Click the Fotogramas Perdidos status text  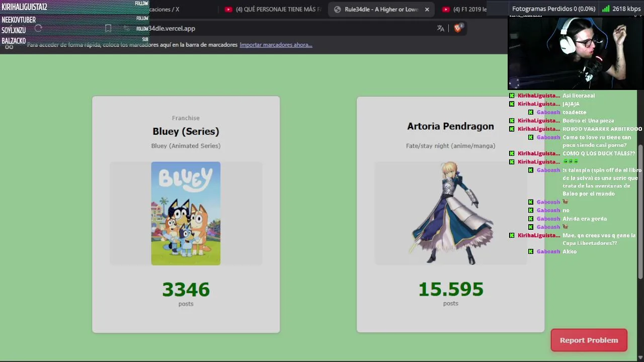tap(553, 9)
